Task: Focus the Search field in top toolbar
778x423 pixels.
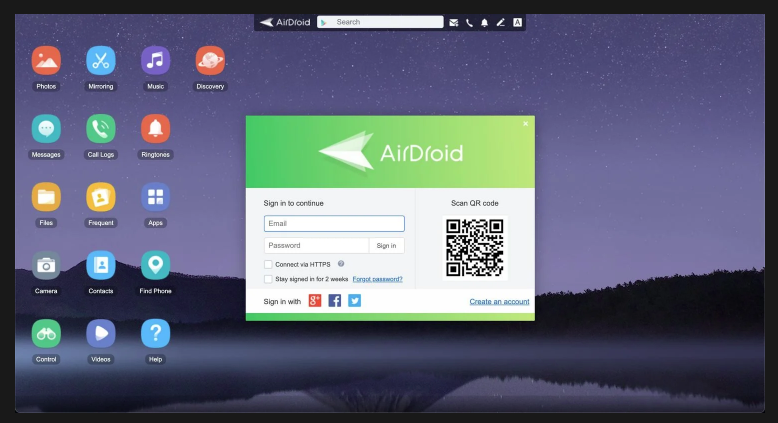Action: 380,22
